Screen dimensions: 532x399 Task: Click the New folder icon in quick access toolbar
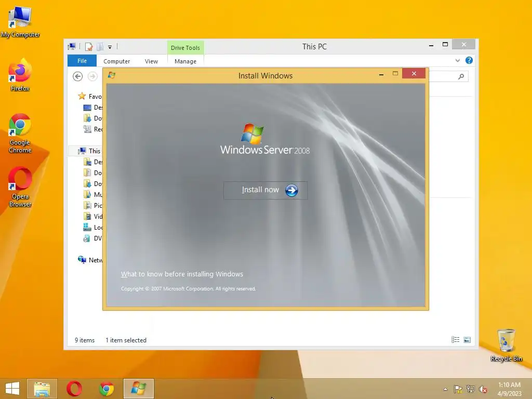pyautogui.click(x=100, y=47)
